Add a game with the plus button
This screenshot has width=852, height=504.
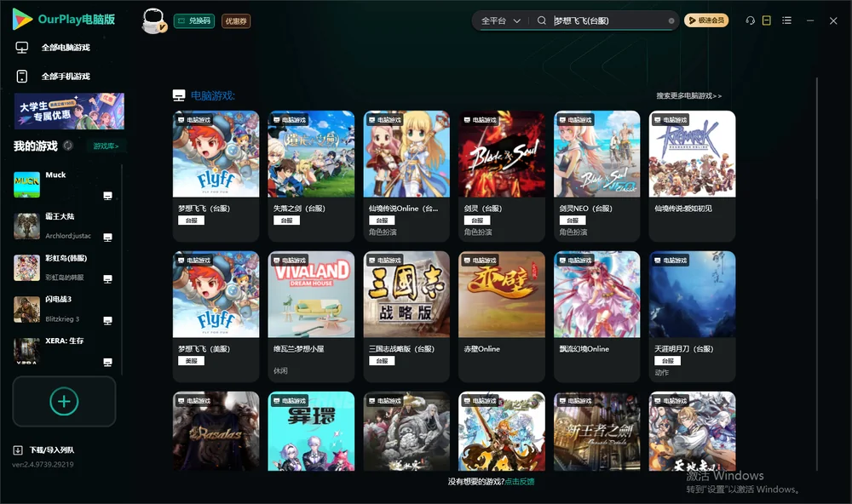tap(64, 401)
